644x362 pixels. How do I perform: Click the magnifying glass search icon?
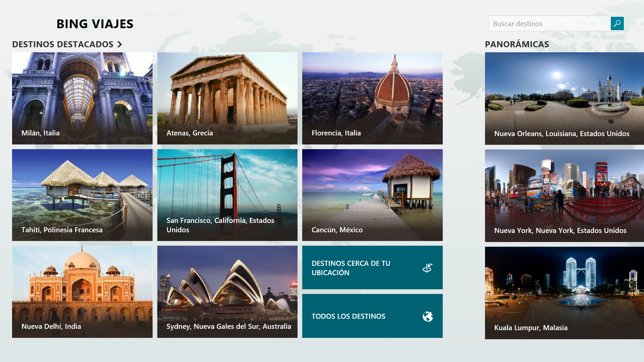point(617,23)
